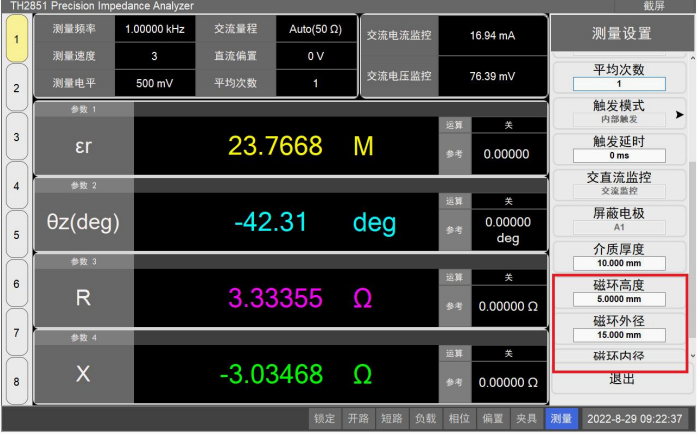Open the 交直流监控 monitor selection

click(619, 190)
